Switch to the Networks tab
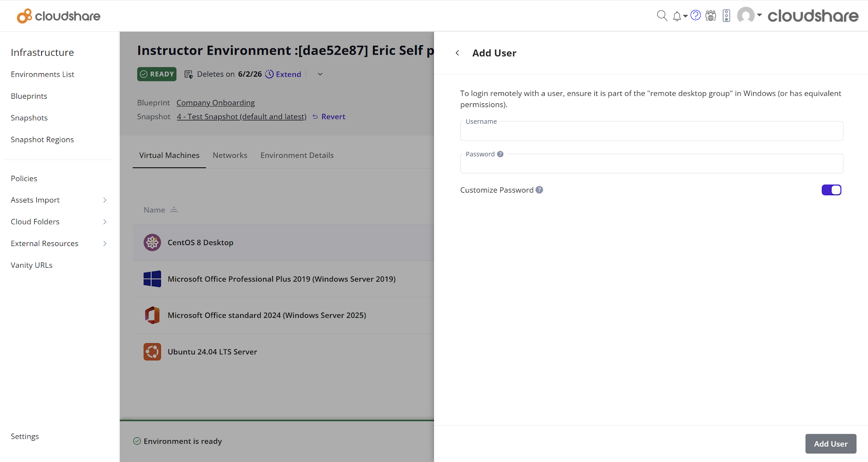 coord(230,155)
